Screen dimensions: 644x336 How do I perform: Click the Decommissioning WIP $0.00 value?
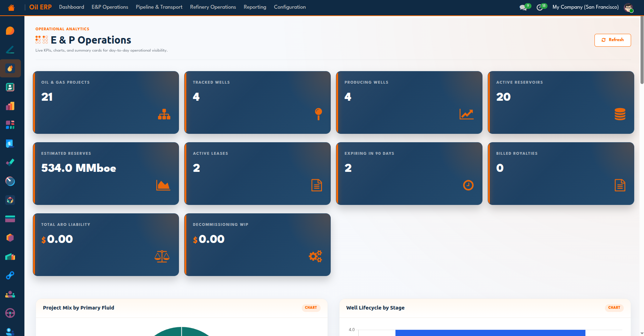tap(209, 239)
